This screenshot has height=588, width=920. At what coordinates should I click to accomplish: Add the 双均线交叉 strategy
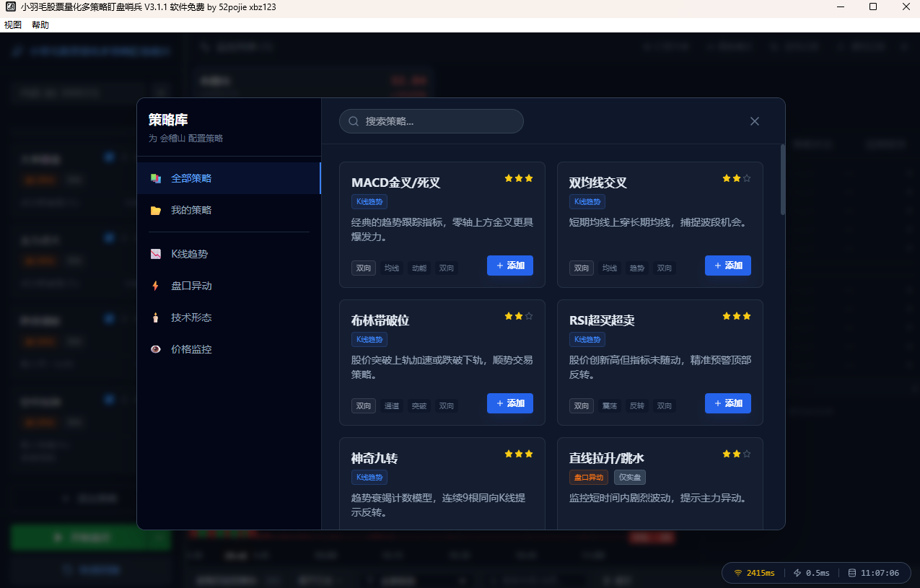click(x=728, y=266)
